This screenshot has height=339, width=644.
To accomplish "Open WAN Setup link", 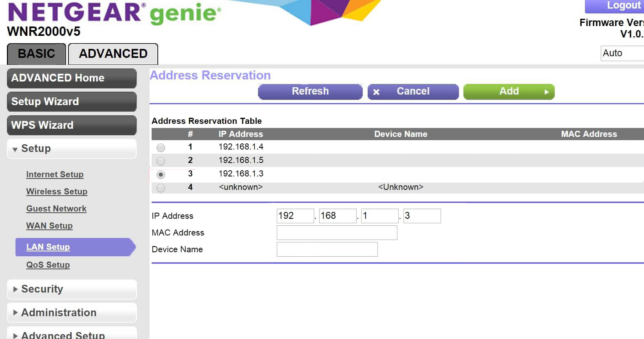I will click(49, 226).
